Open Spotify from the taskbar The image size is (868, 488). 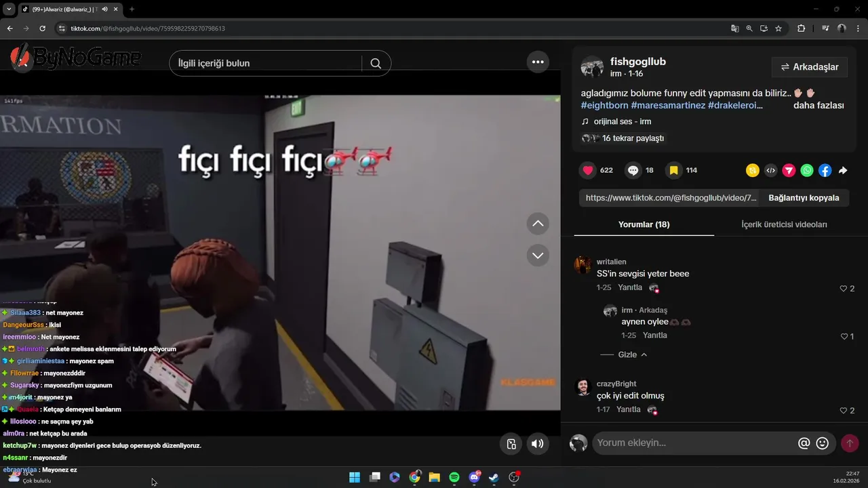(x=454, y=477)
